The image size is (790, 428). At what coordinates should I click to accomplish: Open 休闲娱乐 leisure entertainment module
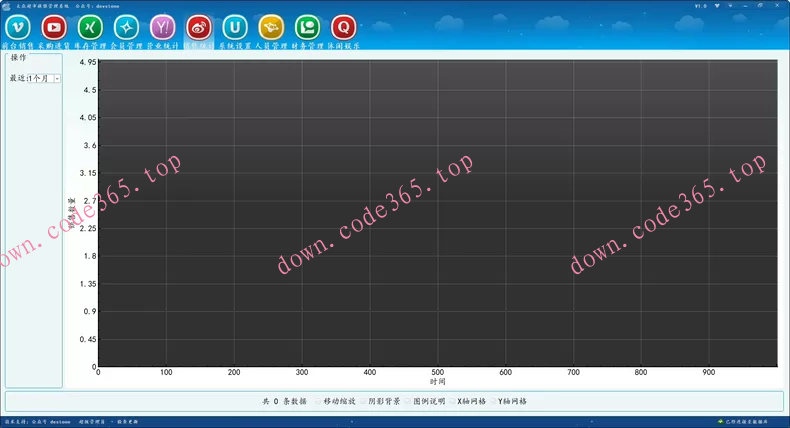point(343,27)
